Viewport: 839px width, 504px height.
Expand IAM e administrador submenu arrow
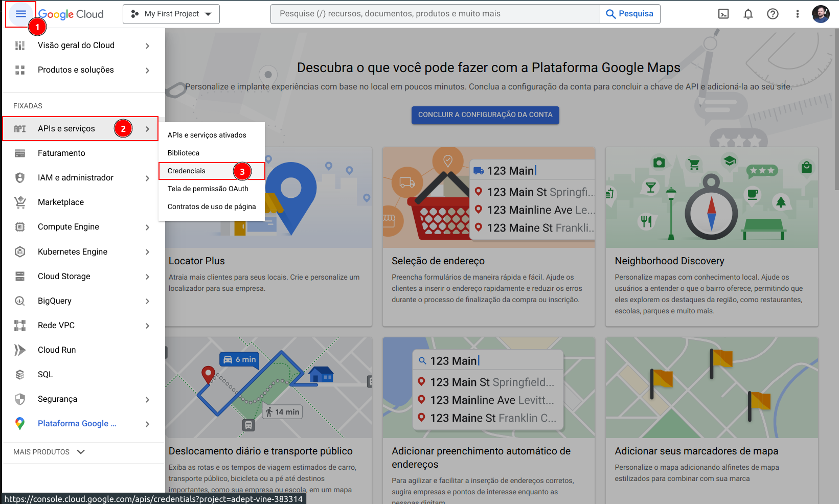point(147,178)
